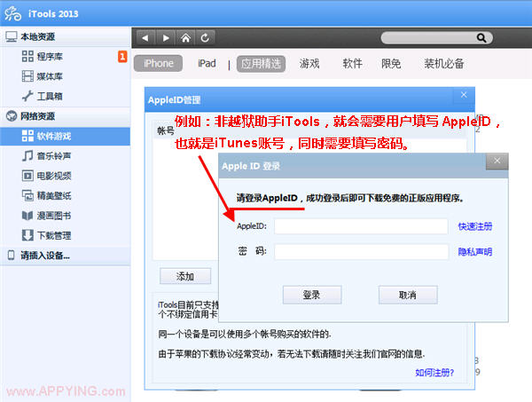This screenshot has height=402, width=532.
Task: Switch to the iPad tab
Action: click(207, 64)
